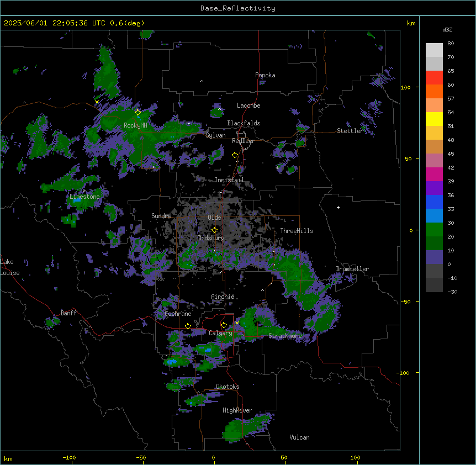Click the -50 tick on the right axis
This screenshot has height=465, width=476.
pyautogui.click(x=405, y=302)
